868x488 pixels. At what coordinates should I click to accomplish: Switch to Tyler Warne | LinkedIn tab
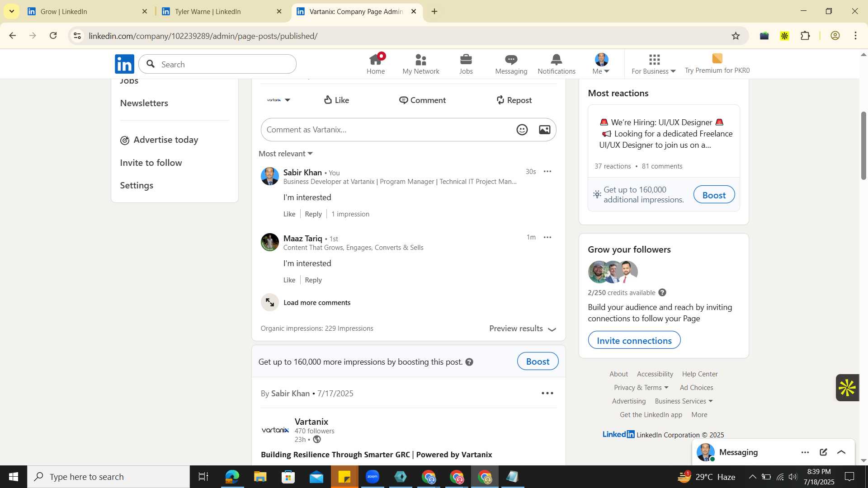222,11
